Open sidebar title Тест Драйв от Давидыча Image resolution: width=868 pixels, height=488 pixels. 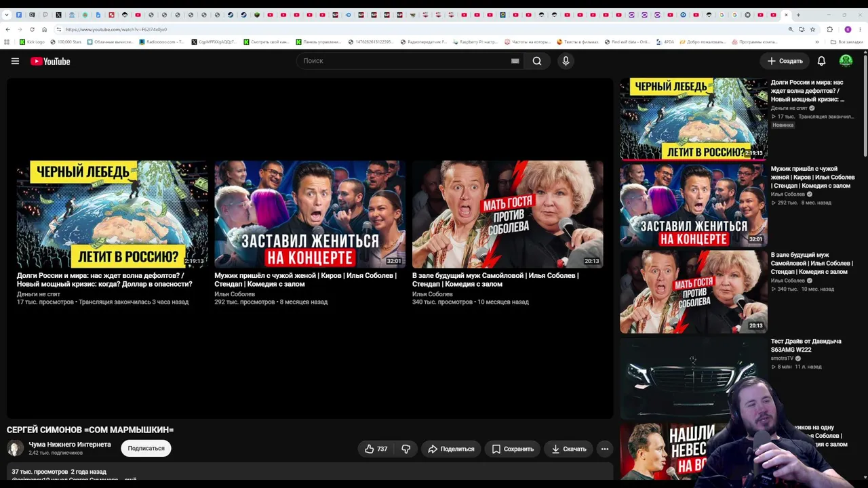click(806, 346)
